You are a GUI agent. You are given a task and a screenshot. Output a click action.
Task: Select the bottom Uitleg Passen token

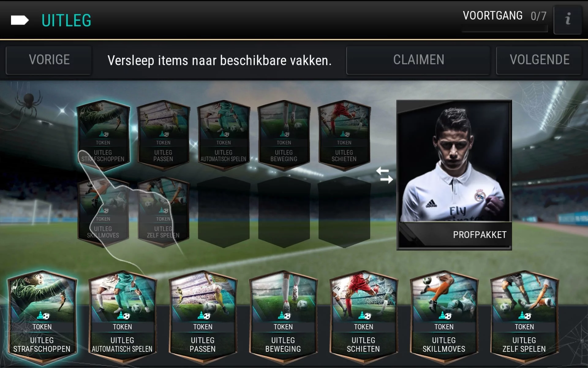(203, 317)
